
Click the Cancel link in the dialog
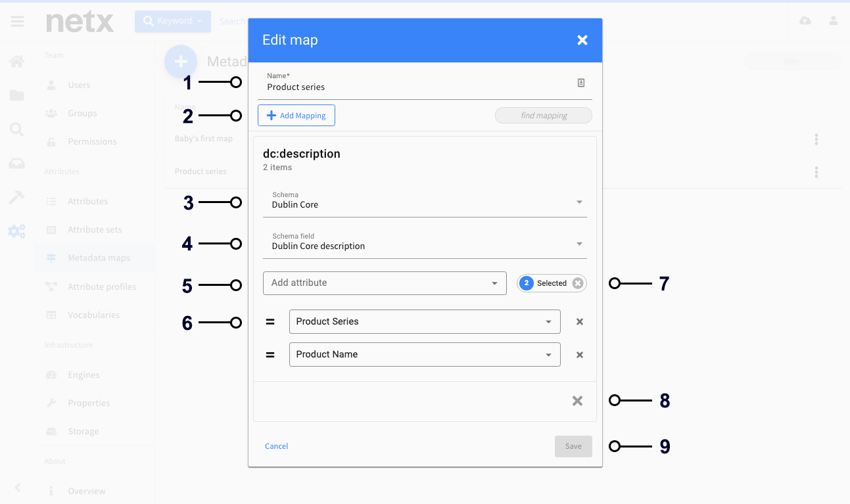(x=276, y=446)
